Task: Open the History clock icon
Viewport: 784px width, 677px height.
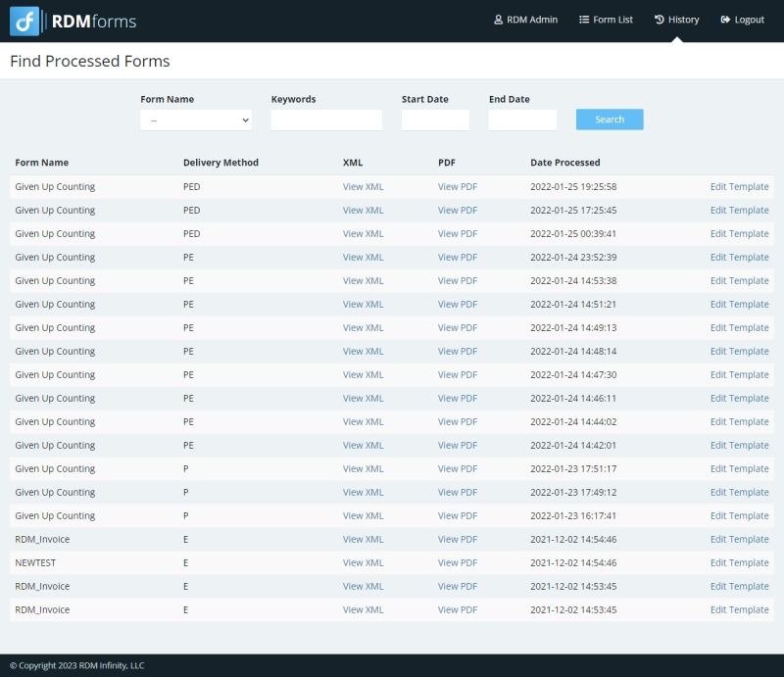Action: (x=661, y=19)
